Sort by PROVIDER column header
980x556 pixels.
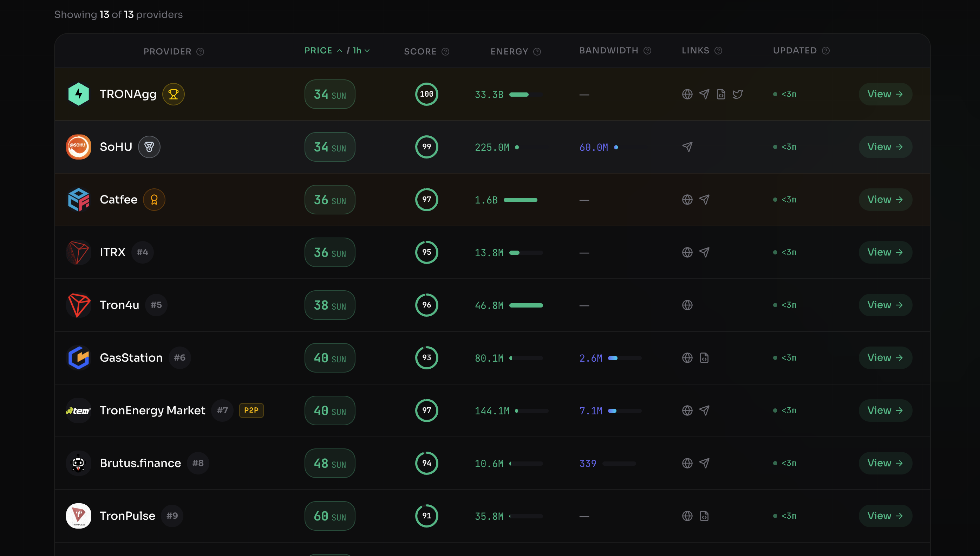(x=168, y=52)
